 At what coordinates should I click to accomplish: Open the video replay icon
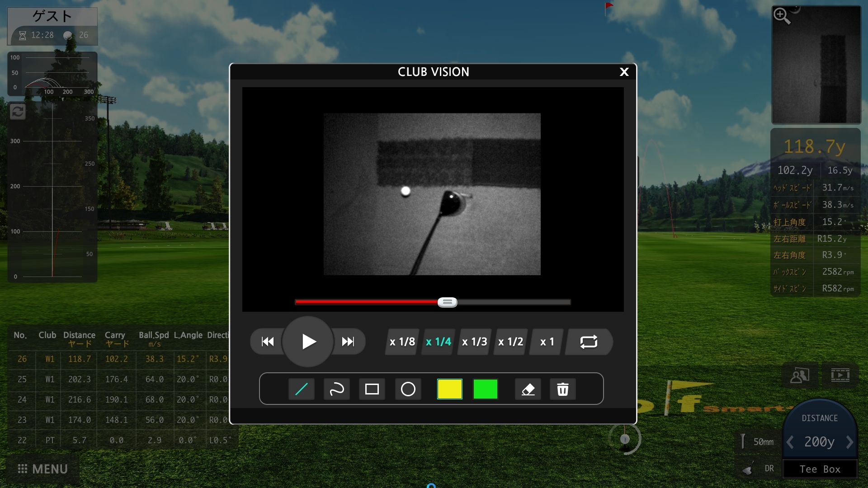pos(840,375)
